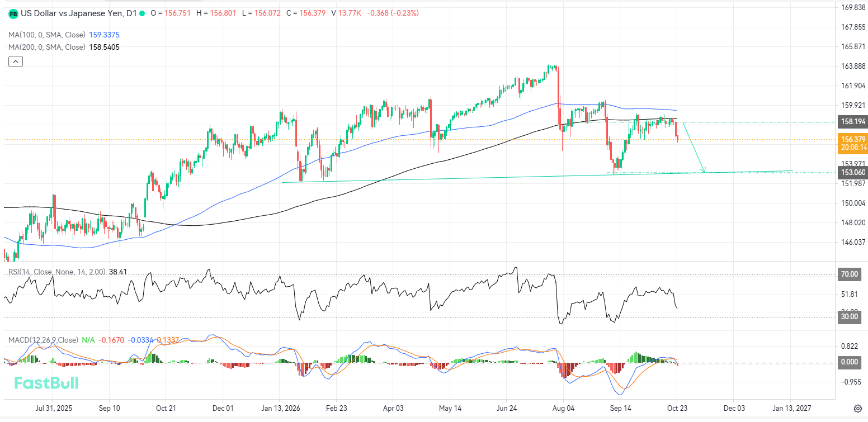Click the RSI(14, Close, None, 14, 2.00) label

56,272
